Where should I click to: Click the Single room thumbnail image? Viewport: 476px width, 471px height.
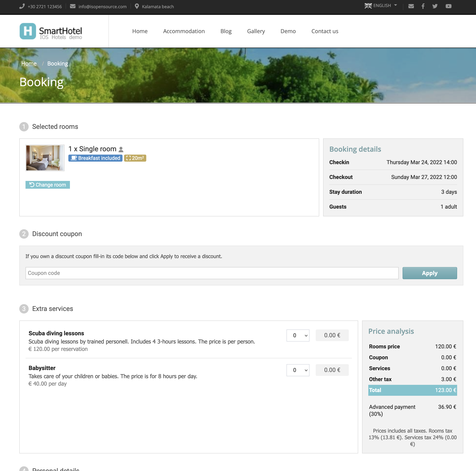coord(45,158)
